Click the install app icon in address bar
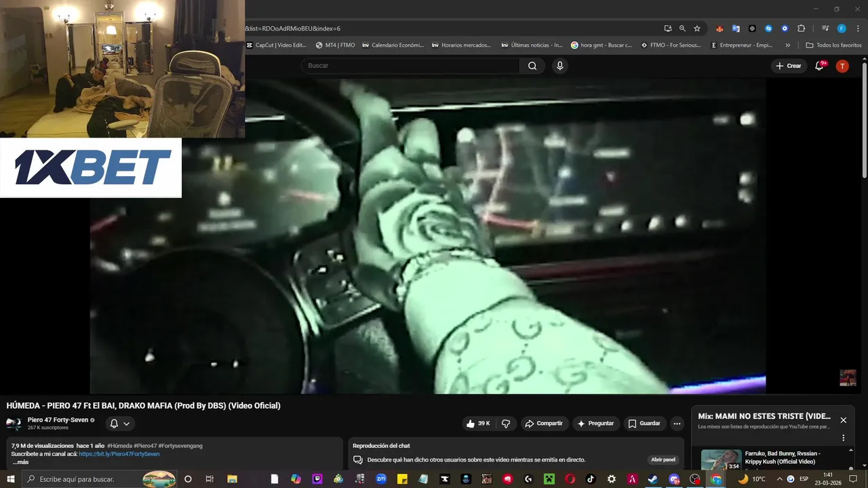This screenshot has height=488, width=868. point(668,28)
